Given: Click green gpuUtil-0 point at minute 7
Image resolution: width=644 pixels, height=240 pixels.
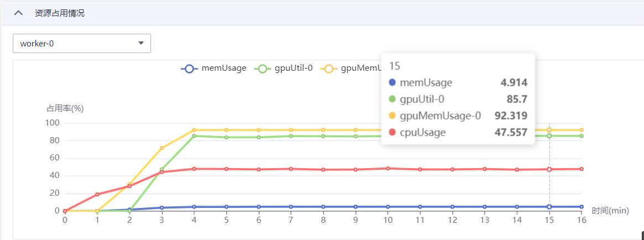Looking at the screenshot, I should coord(291,135).
